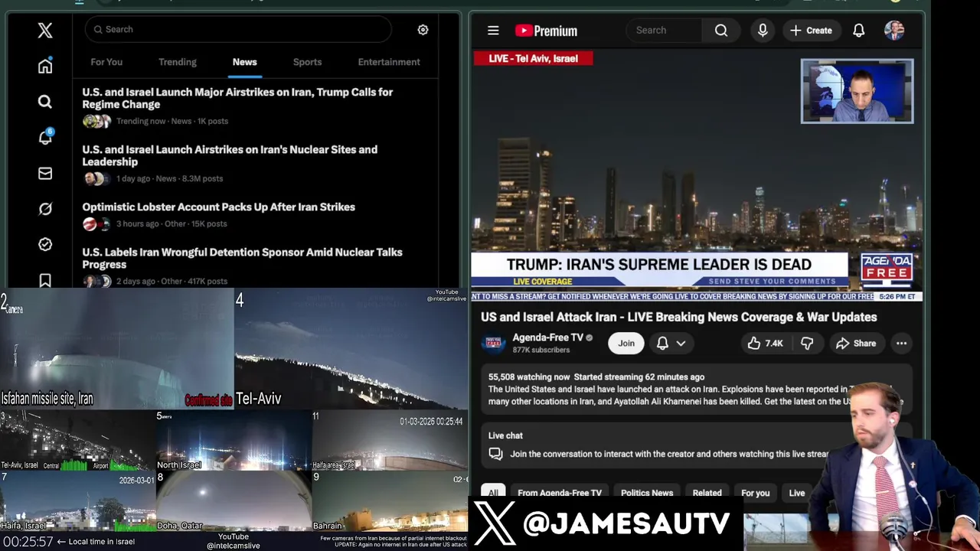The height and width of the screenshot is (551, 980).
Task: Click the Agenda-Free TV channel avatar
Action: pyautogui.click(x=494, y=344)
